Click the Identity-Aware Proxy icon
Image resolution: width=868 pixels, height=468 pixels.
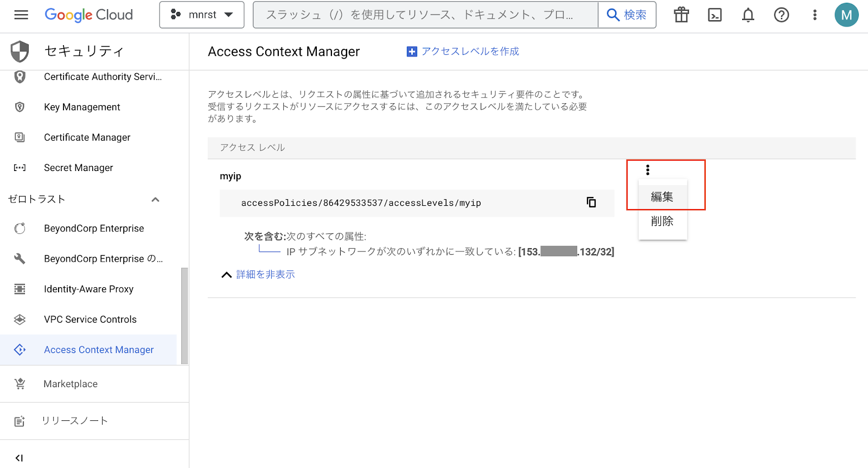(x=20, y=289)
